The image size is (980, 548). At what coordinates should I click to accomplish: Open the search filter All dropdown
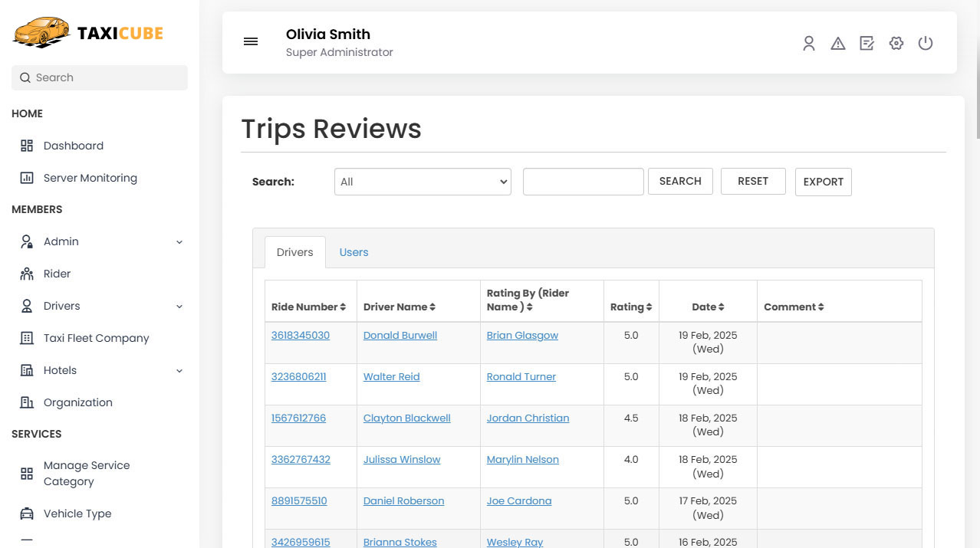(423, 182)
